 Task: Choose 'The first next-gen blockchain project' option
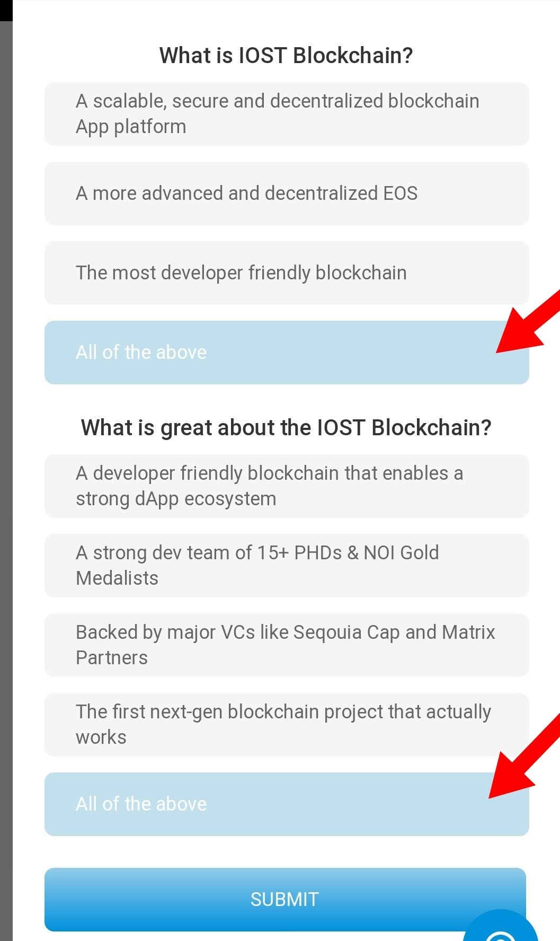pyautogui.click(x=286, y=725)
